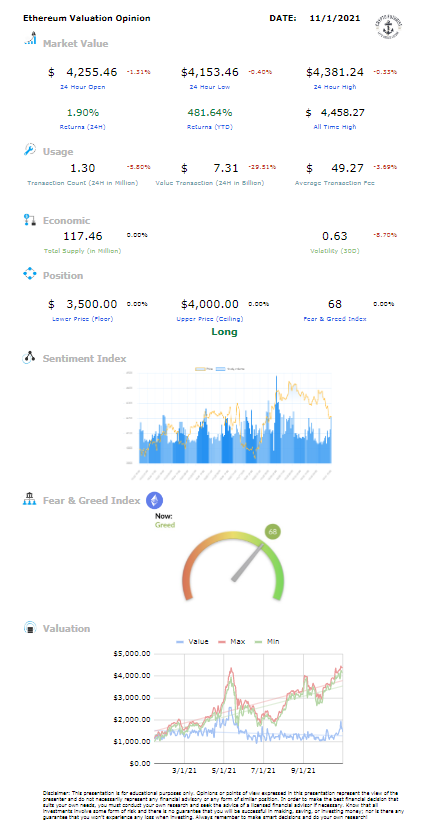Click the 481.64% returns value
Image resolution: width=428 pixels, height=834 pixels.
pyautogui.click(x=209, y=113)
